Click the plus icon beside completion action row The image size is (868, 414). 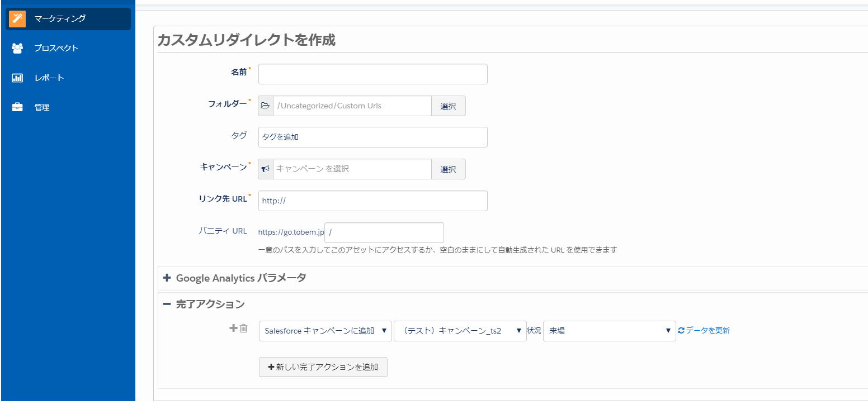(x=233, y=328)
